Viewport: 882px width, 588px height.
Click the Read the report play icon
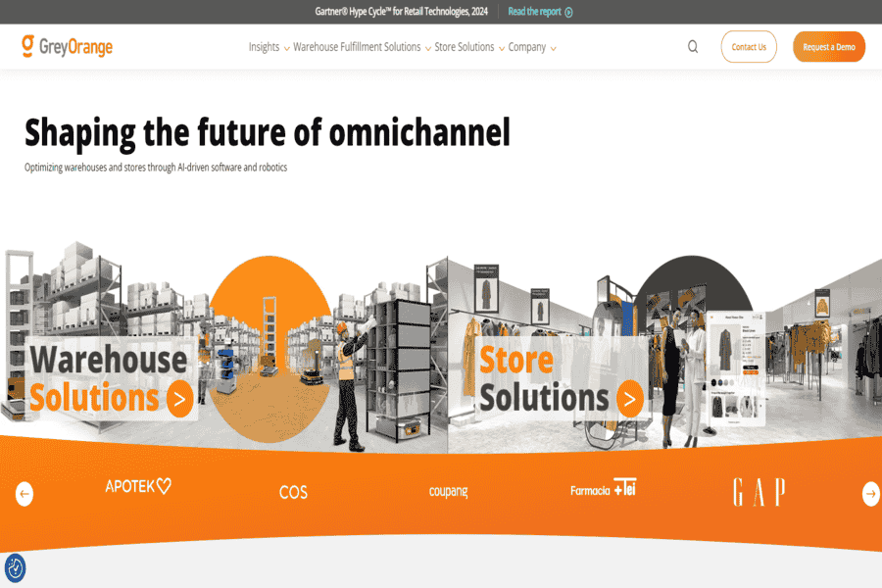(x=568, y=12)
